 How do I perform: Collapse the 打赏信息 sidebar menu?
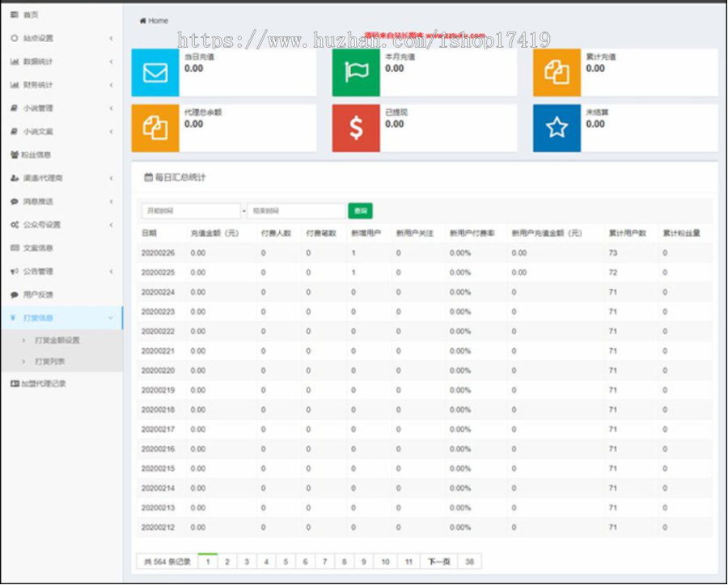coord(61,318)
